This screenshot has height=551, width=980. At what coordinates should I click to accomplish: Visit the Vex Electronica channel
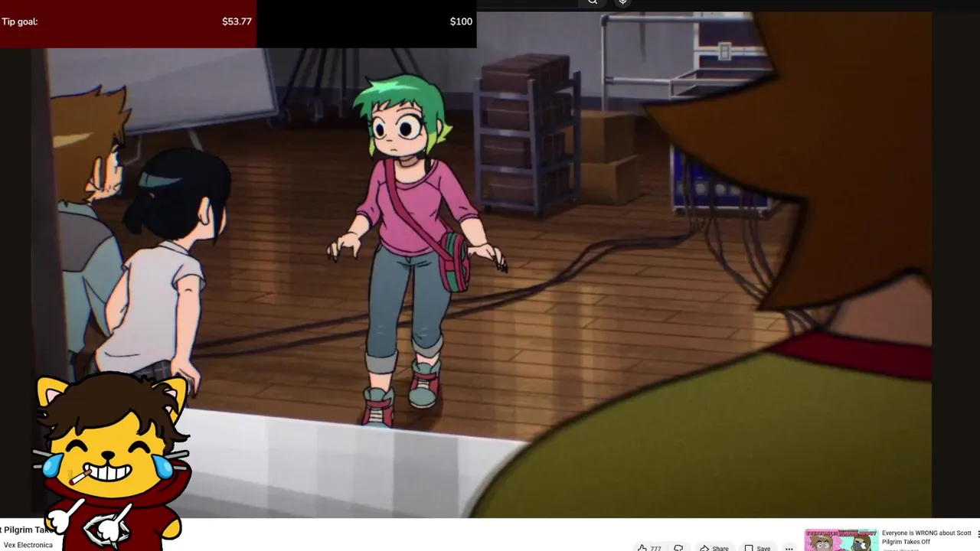28,545
